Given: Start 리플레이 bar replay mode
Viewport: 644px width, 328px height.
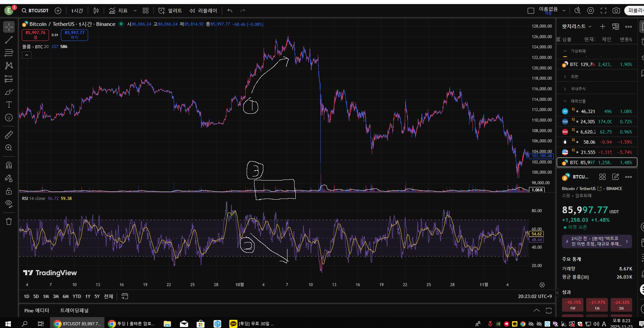Looking at the screenshot, I should point(203,11).
